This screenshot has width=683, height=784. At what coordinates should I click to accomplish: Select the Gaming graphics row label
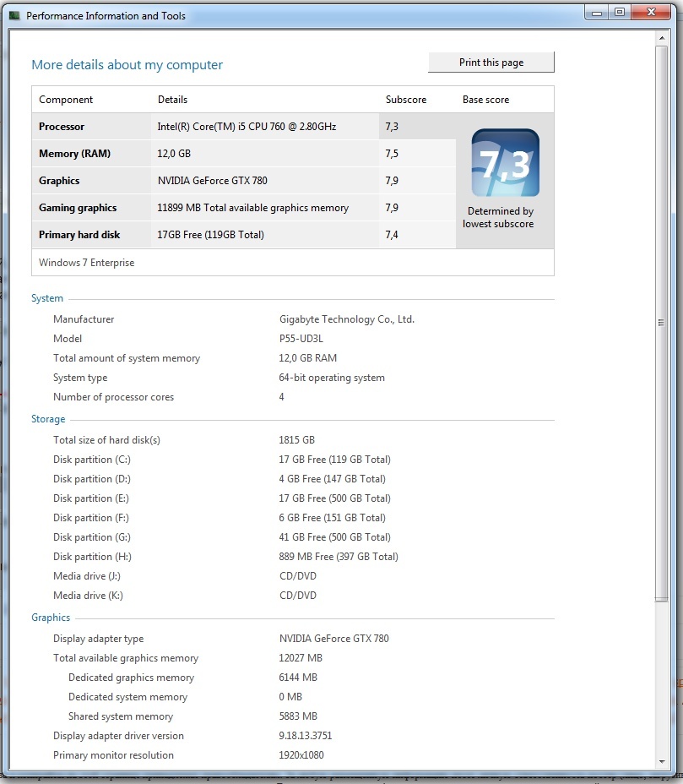click(78, 208)
